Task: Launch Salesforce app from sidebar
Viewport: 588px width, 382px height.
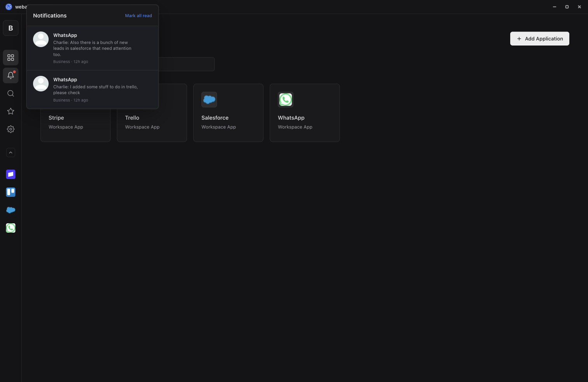Action: click(10, 210)
